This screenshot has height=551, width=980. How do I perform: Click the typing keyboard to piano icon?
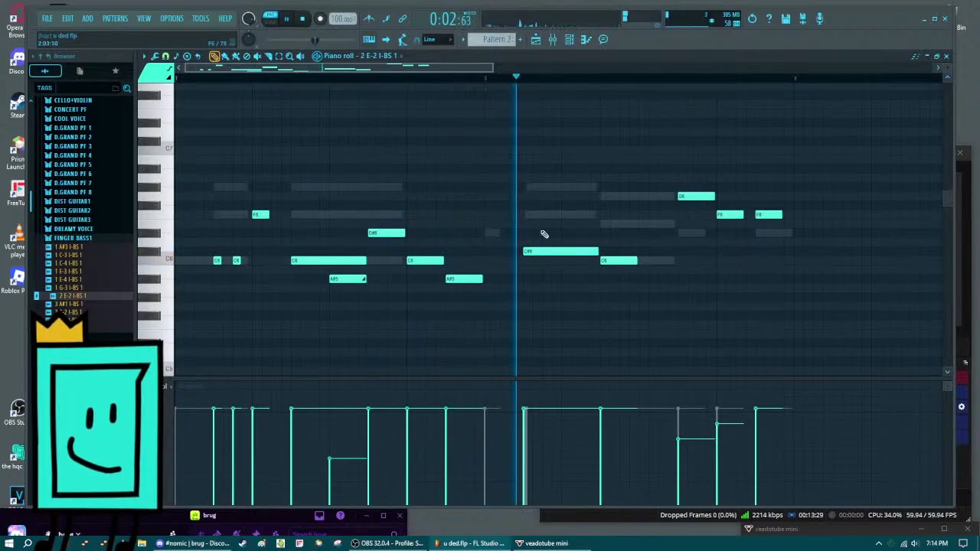[369, 39]
